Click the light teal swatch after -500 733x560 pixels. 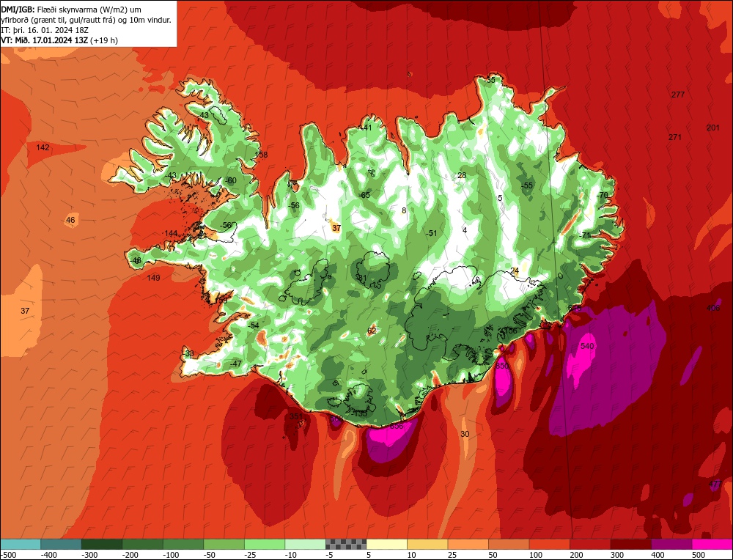coord(21,544)
